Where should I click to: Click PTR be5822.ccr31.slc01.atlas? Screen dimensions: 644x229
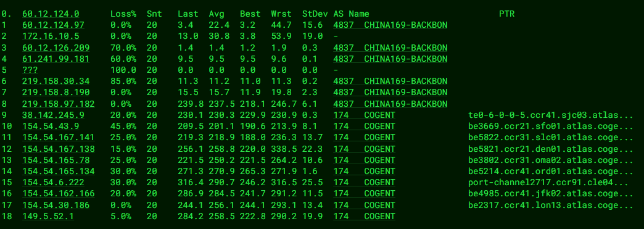(551, 137)
